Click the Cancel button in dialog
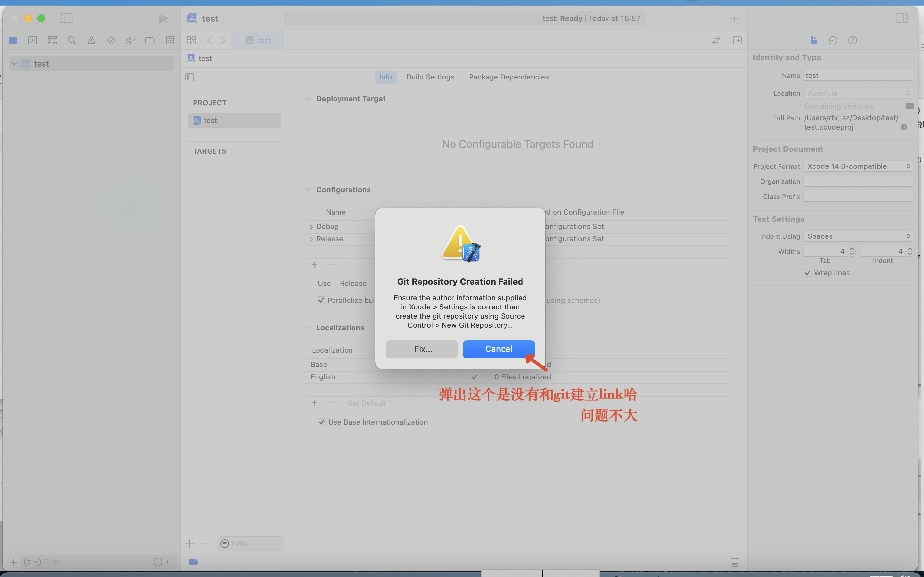This screenshot has height=577, width=924. [x=499, y=349]
